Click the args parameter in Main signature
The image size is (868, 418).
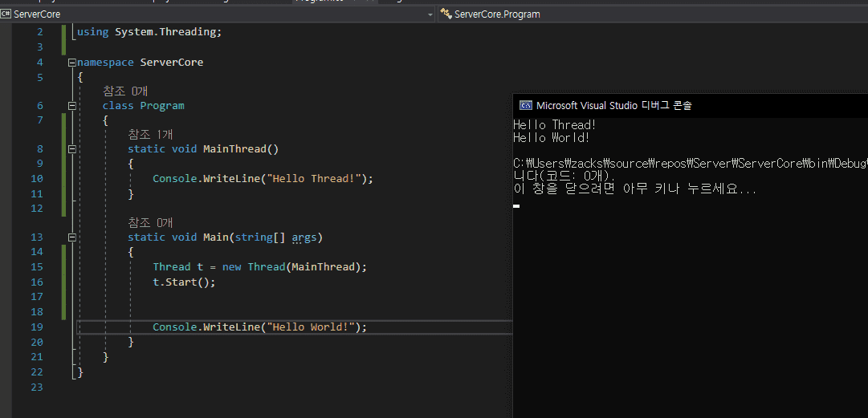point(304,237)
